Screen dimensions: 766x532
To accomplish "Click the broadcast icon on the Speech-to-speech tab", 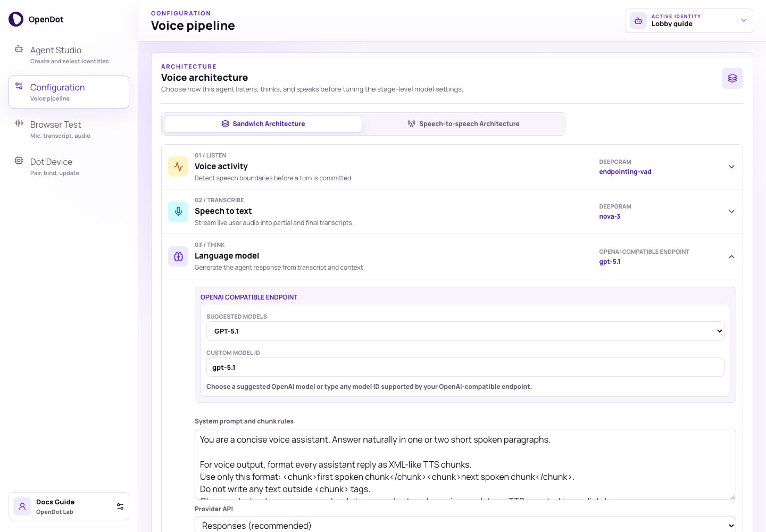I will pyautogui.click(x=411, y=124).
